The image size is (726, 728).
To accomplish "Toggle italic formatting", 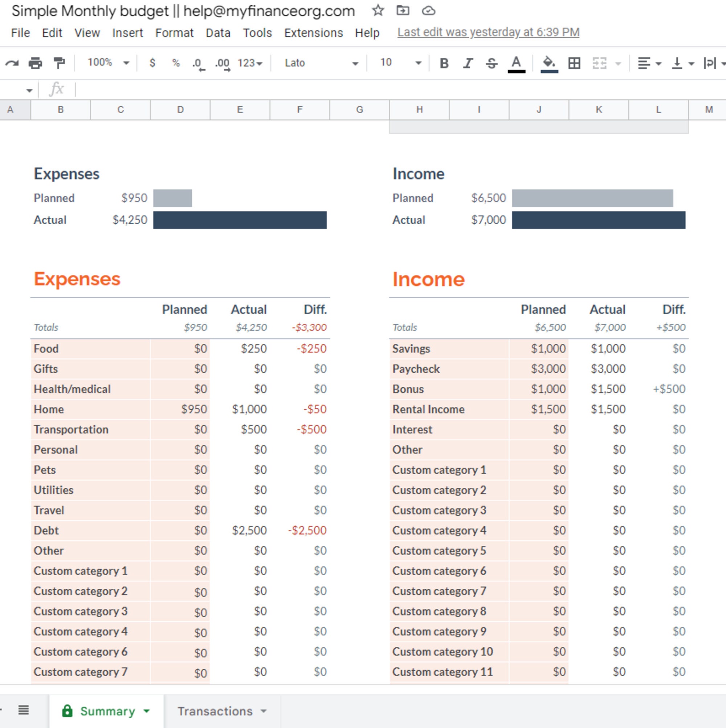I will pyautogui.click(x=468, y=63).
